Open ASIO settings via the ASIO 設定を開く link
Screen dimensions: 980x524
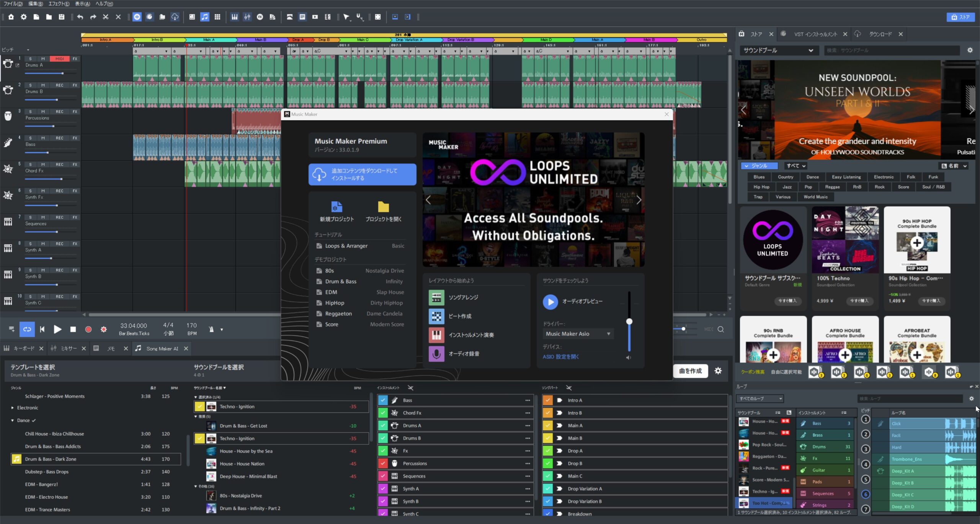(x=561, y=356)
